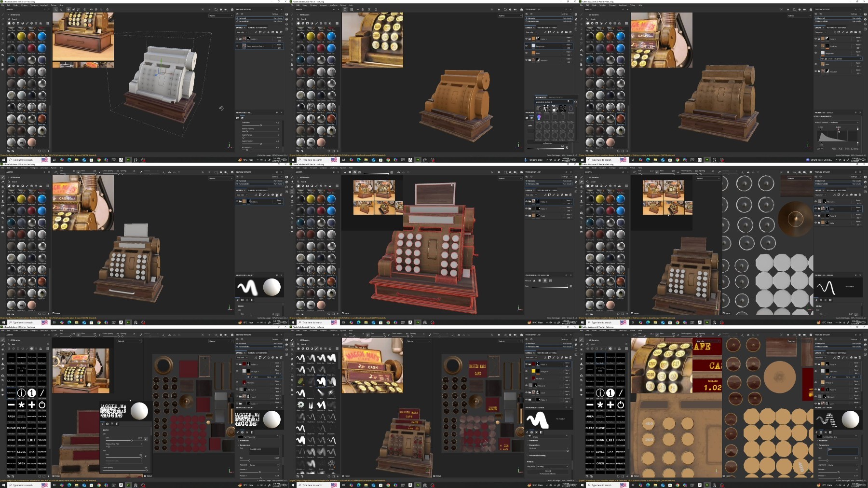
Task: Switch to Texture Set Settings tab, top-left frame
Action: pyautogui.click(x=258, y=28)
